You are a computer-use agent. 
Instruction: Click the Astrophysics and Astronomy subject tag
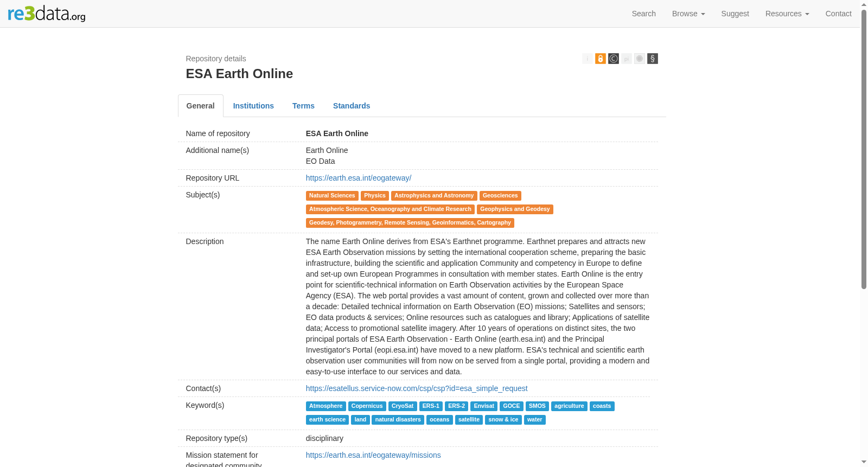click(434, 196)
